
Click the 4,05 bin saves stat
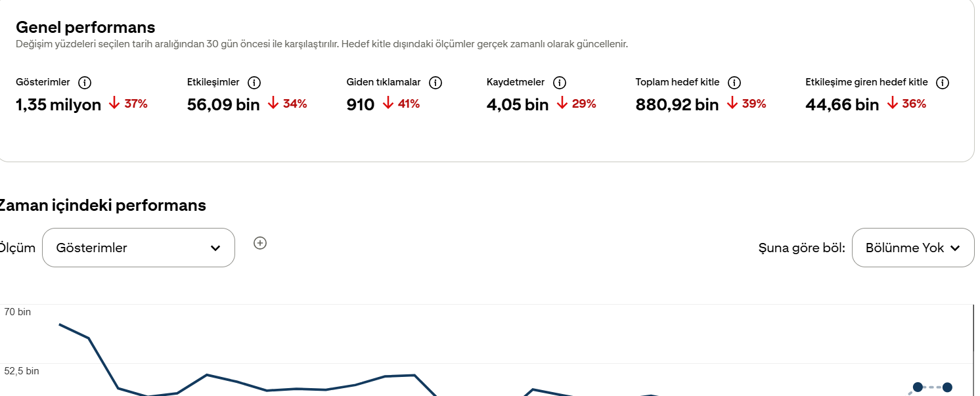518,104
